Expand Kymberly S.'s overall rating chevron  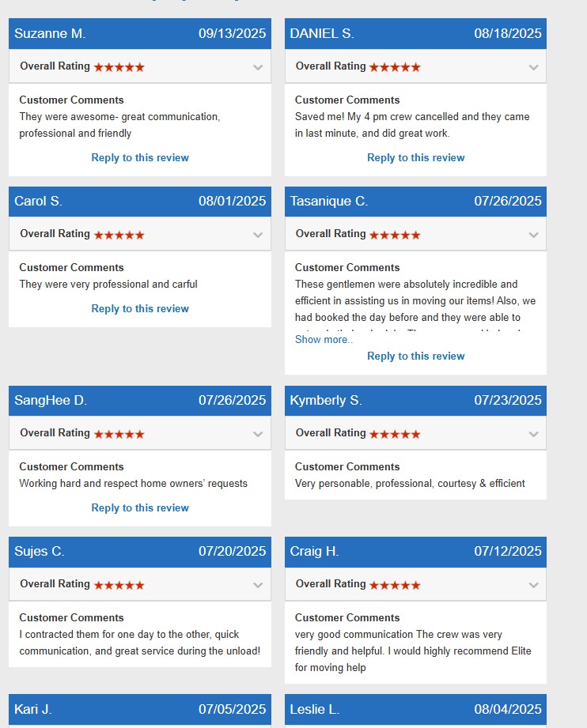tap(533, 434)
